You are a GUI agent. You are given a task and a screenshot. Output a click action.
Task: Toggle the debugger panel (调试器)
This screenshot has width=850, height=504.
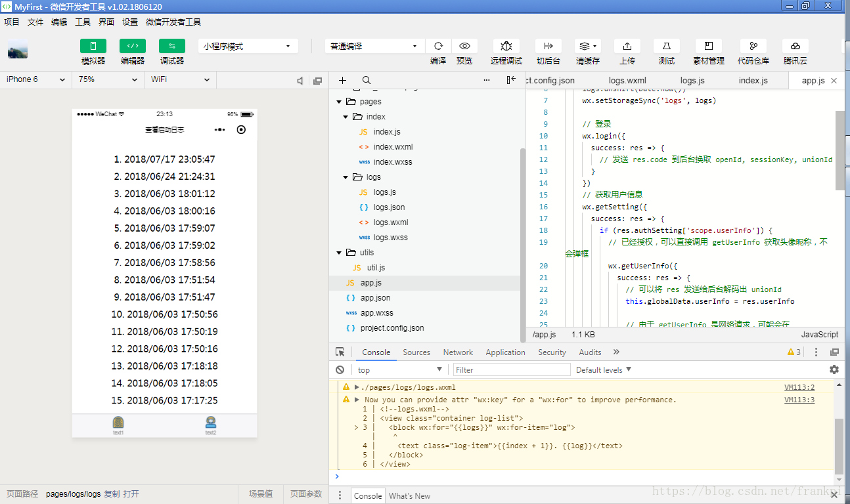(172, 46)
